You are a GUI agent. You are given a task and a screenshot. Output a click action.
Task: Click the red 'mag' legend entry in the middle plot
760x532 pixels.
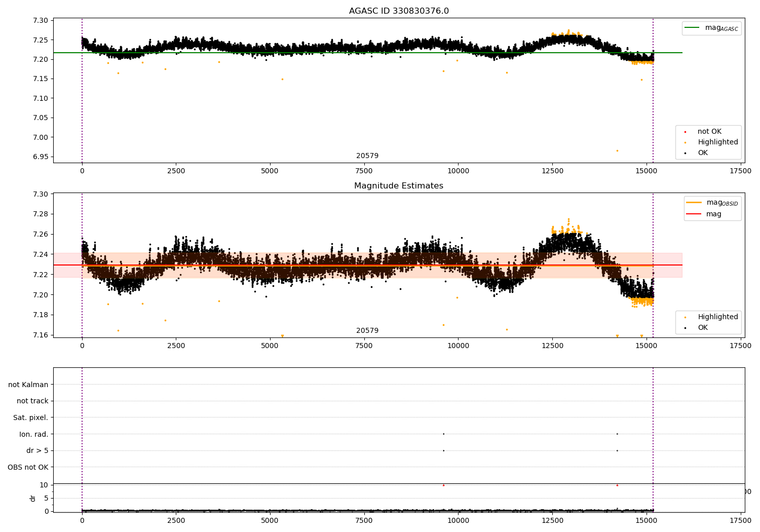point(704,214)
